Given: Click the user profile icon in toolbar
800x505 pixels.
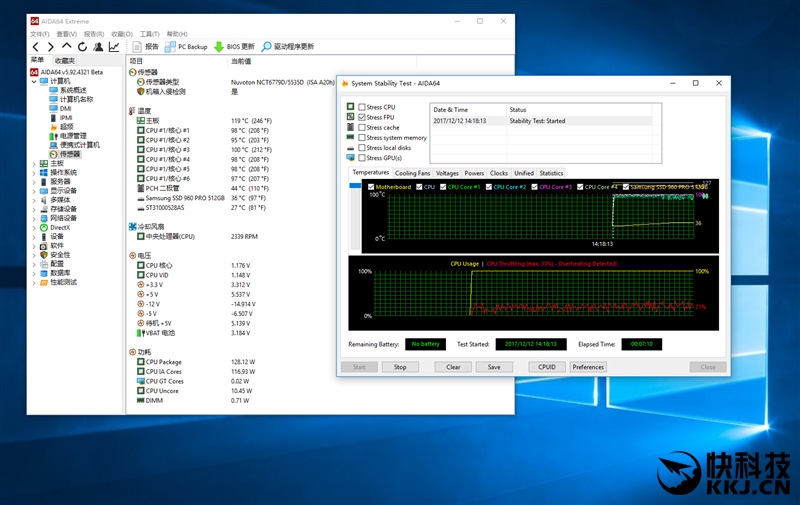Looking at the screenshot, I should (98, 47).
